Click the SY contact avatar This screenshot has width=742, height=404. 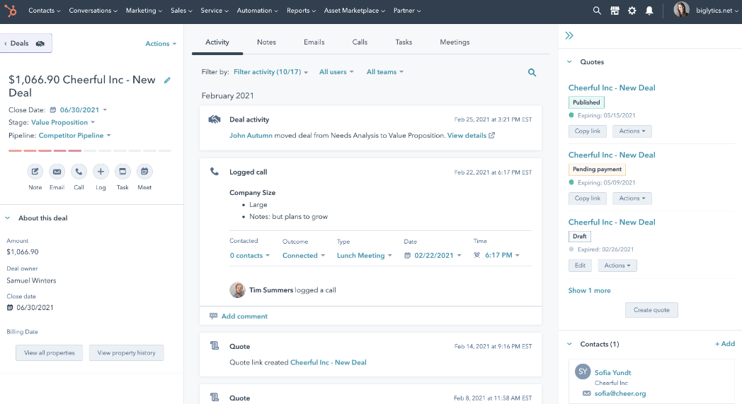click(583, 372)
